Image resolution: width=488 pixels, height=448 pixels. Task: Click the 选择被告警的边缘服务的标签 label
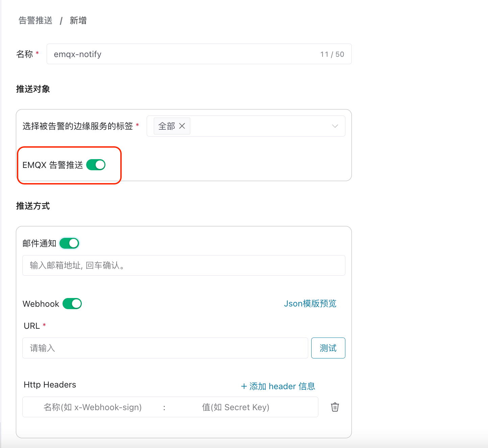78,126
